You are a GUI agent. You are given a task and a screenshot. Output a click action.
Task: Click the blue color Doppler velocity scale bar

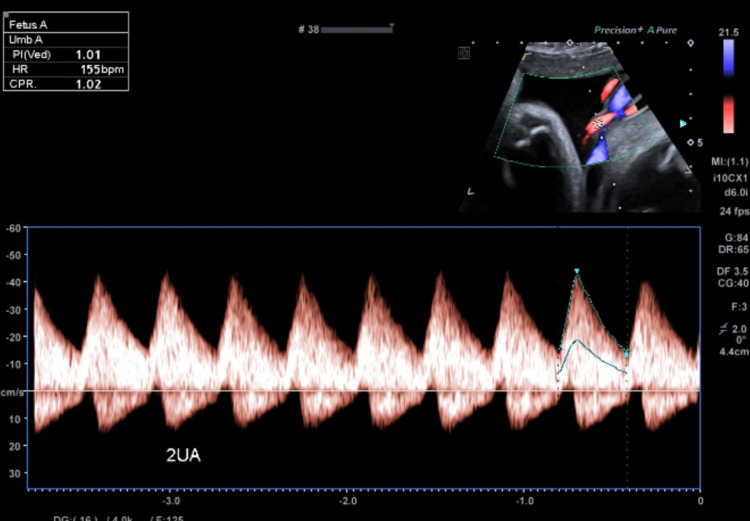point(728,58)
